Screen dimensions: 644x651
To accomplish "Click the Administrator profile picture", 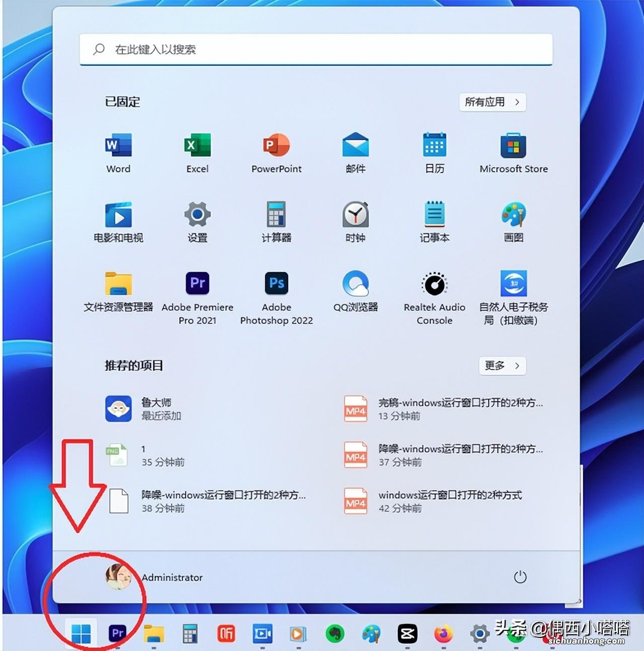I will click(x=119, y=577).
